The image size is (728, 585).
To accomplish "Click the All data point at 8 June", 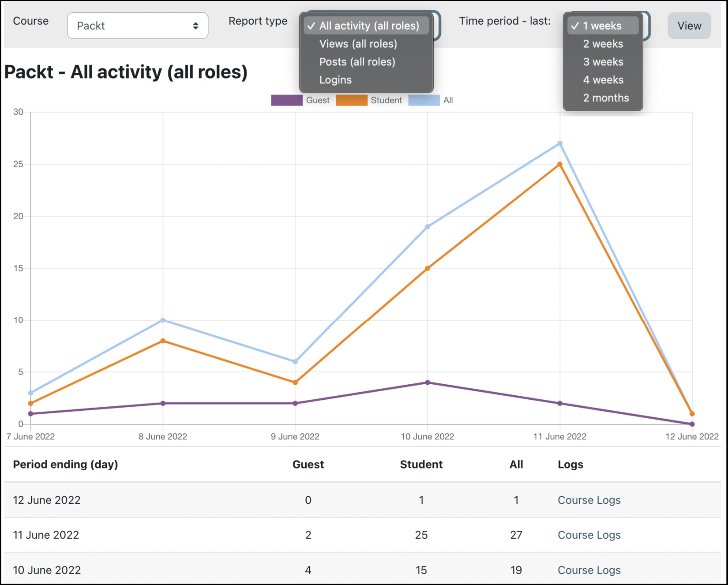I will click(163, 320).
